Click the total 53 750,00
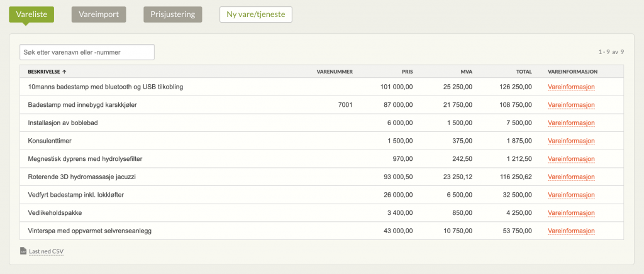This screenshot has width=644, height=274. (518, 231)
